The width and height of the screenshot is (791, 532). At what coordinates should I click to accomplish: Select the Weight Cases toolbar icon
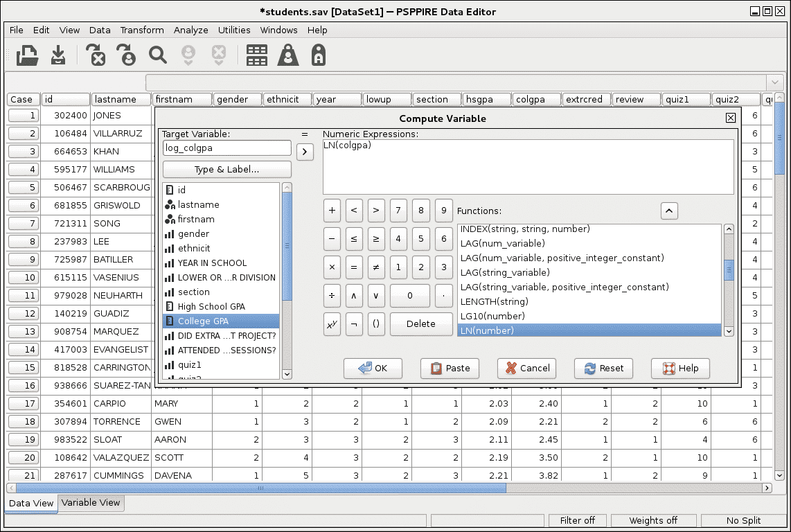coord(288,55)
